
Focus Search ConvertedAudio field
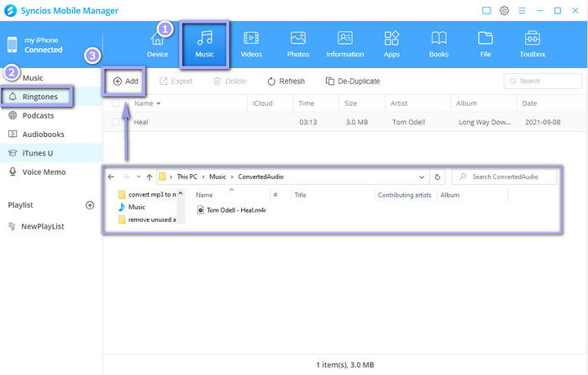click(x=504, y=177)
